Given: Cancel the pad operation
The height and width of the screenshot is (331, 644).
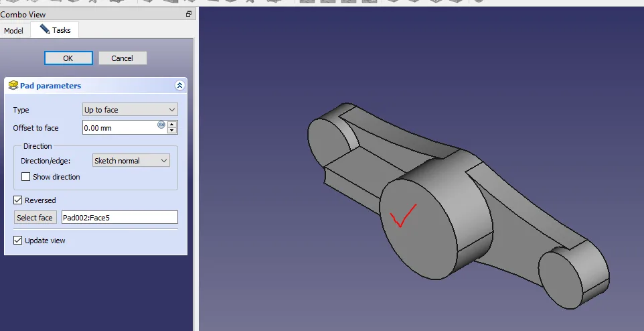Looking at the screenshot, I should point(123,58).
